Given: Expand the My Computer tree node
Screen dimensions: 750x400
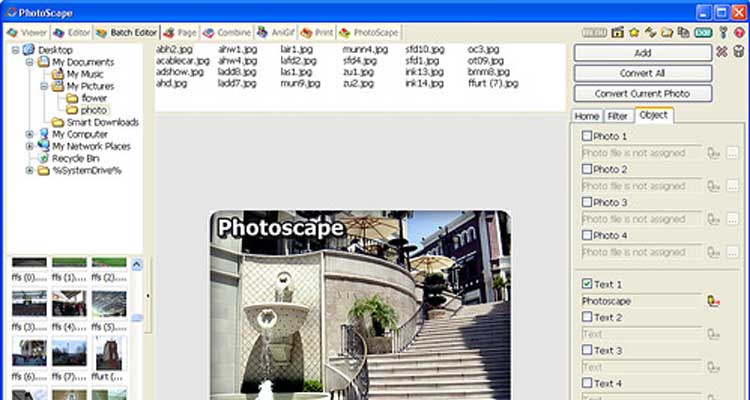Looking at the screenshot, I should pos(30,134).
